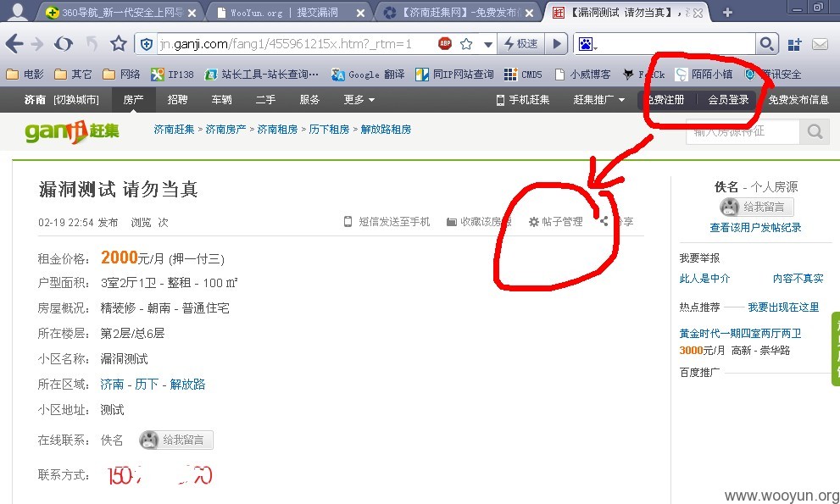This screenshot has width=840, height=504.
Task: Click the 收藏该房源 favorite option
Action: (479, 222)
